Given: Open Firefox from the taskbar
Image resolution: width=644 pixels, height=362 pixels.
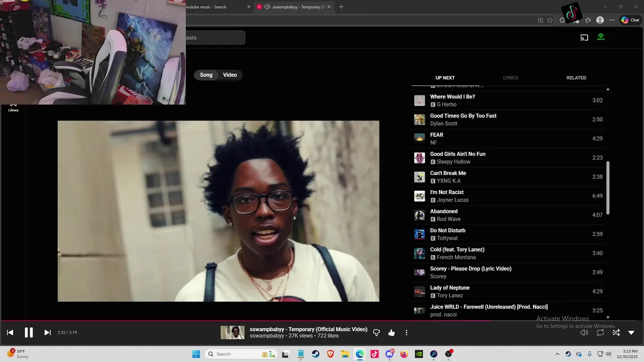Looking at the screenshot, I should click(404, 354).
